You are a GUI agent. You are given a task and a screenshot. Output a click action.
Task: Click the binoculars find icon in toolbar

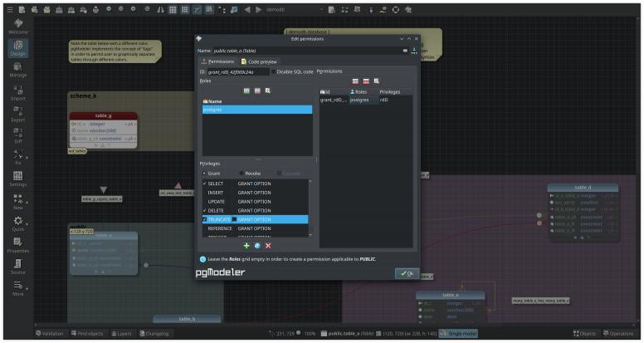tap(161, 9)
